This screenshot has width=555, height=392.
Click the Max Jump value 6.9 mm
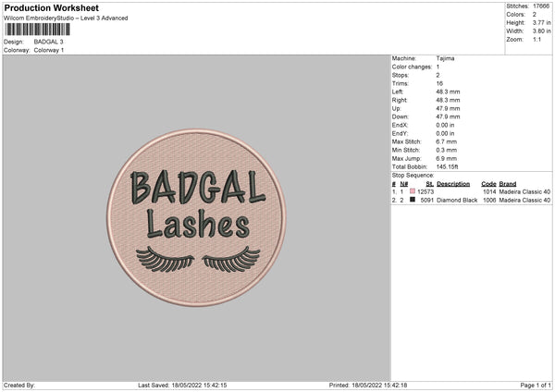pyautogui.click(x=447, y=158)
